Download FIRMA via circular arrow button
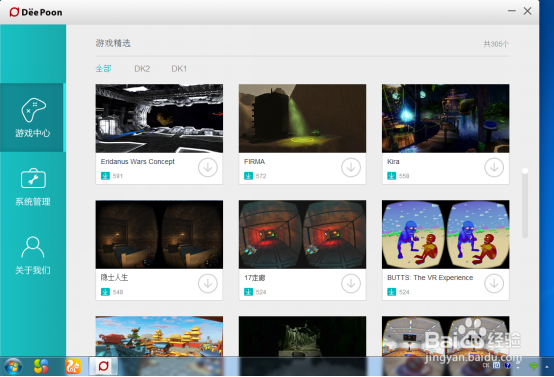The image size is (554, 377). click(351, 167)
